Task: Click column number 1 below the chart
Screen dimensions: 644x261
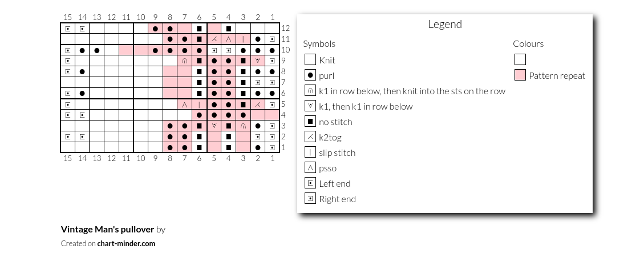Action: (272, 158)
